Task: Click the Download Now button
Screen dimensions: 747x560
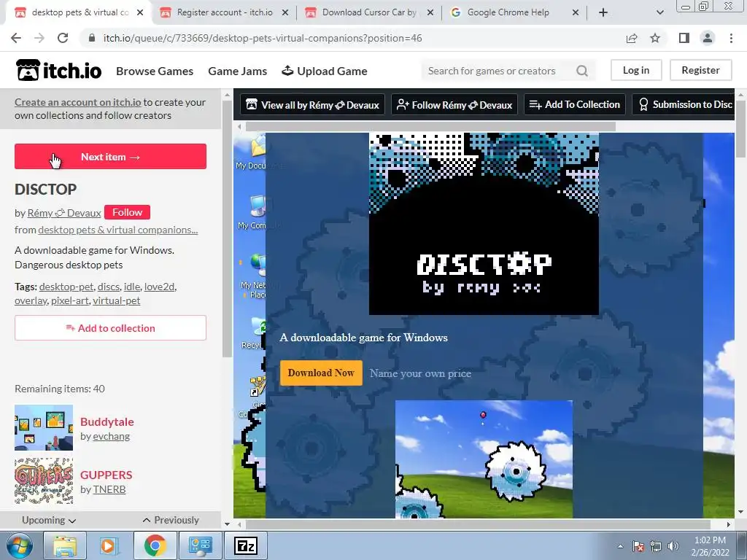Action: pos(321,373)
